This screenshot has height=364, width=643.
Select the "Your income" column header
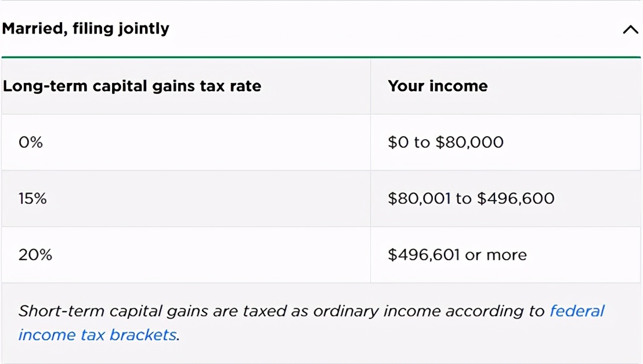(x=438, y=86)
